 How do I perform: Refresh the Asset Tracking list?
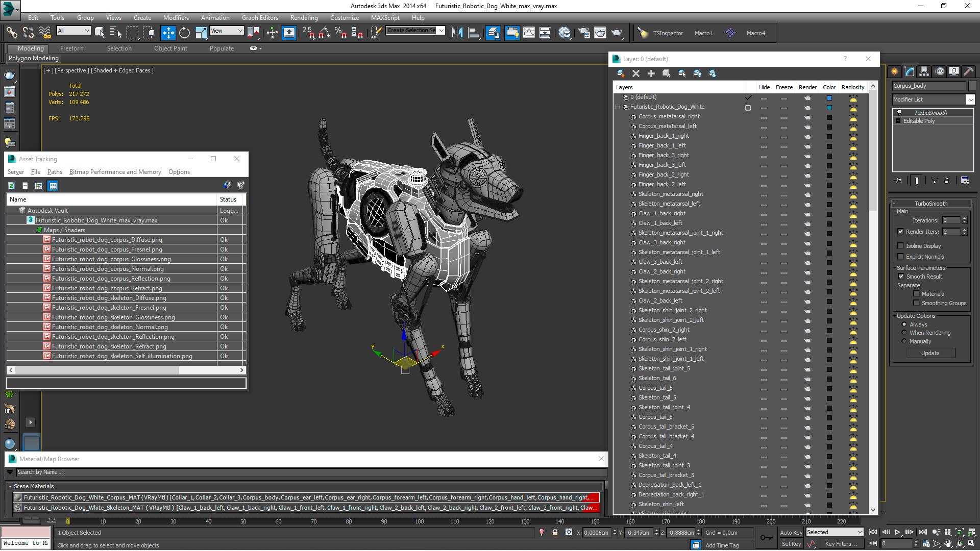pos(11,186)
